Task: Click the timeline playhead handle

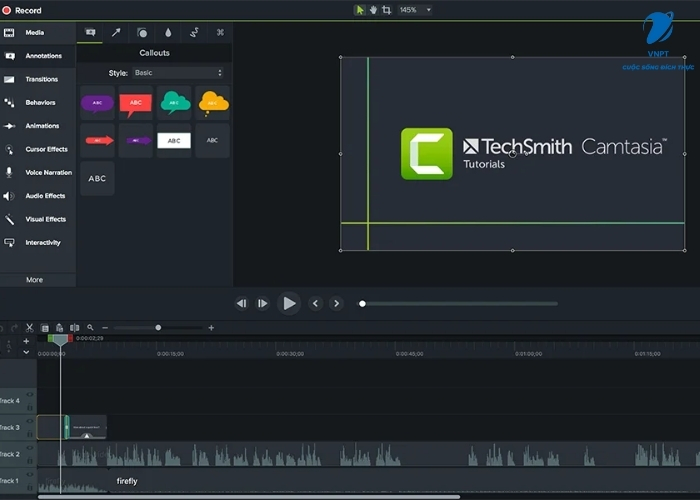Action: [60, 340]
